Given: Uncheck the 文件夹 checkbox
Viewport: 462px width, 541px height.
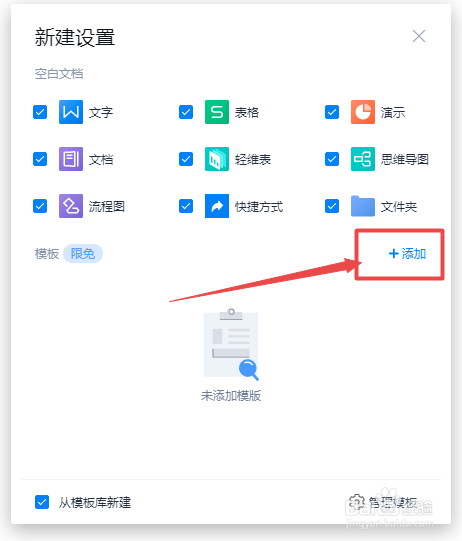Looking at the screenshot, I should [332, 206].
